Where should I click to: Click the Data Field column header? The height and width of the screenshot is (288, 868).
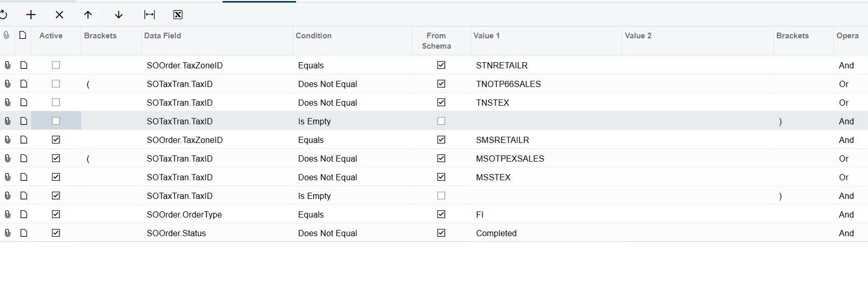(217, 40)
